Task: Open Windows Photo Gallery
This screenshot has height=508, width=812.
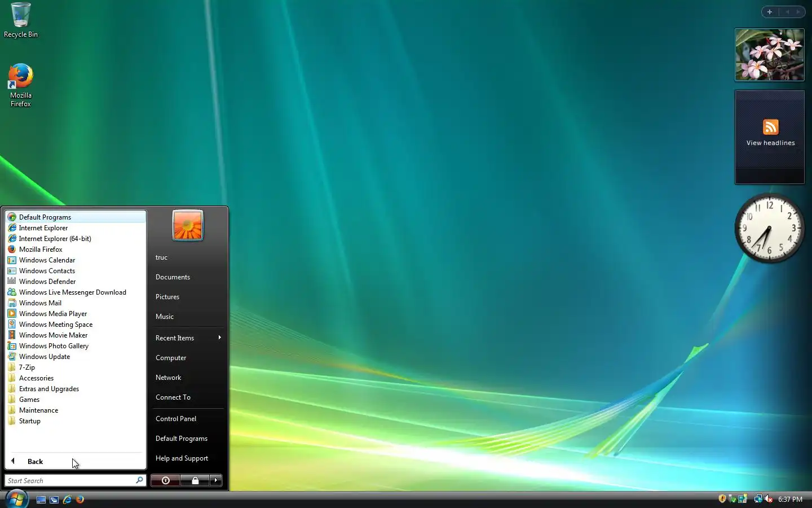Action: (76, 345)
